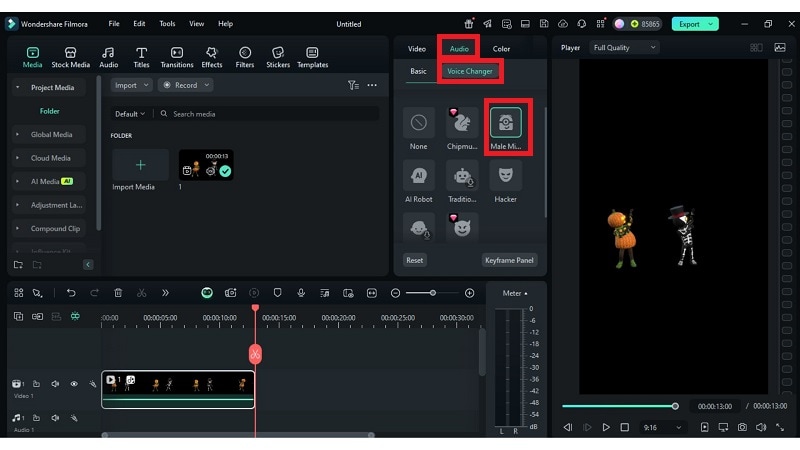The image size is (800, 450).
Task: Open the Effects tab
Action: (212, 57)
